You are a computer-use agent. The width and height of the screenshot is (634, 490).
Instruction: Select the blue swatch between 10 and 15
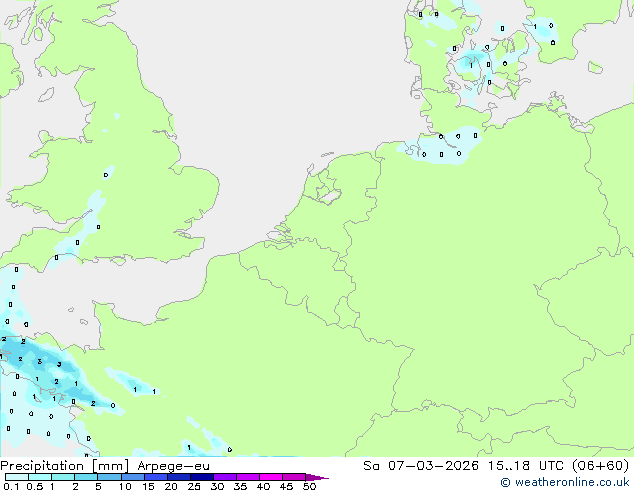[x=133, y=477]
